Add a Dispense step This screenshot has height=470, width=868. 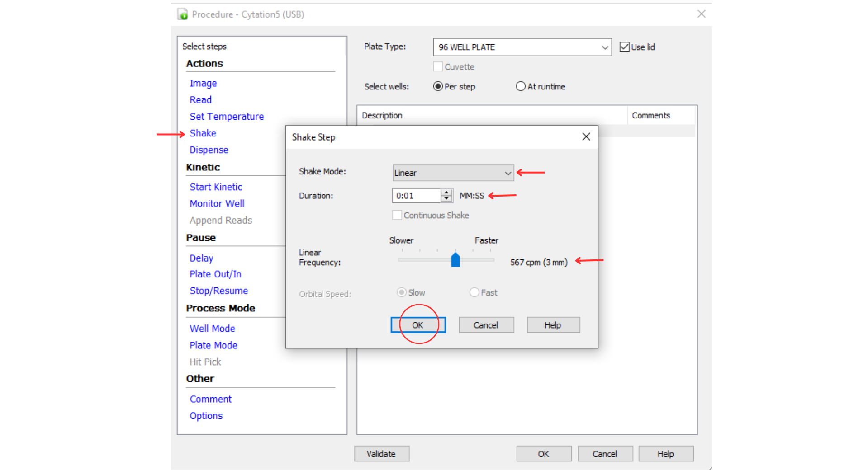click(209, 150)
